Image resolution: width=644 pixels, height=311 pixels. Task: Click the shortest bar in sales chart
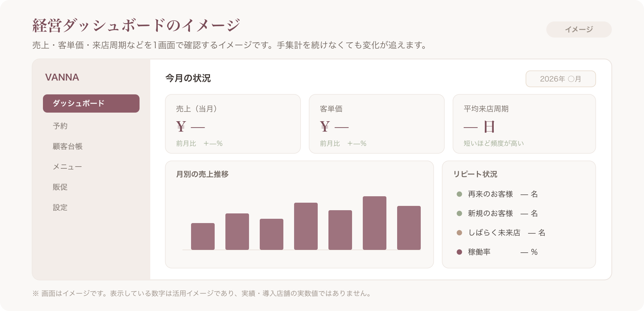[x=203, y=236]
